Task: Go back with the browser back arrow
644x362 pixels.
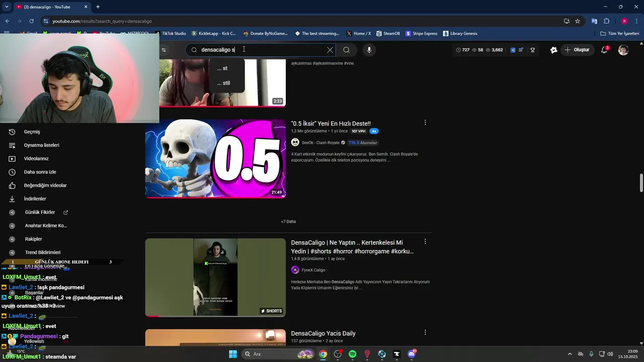Action: (x=7, y=21)
